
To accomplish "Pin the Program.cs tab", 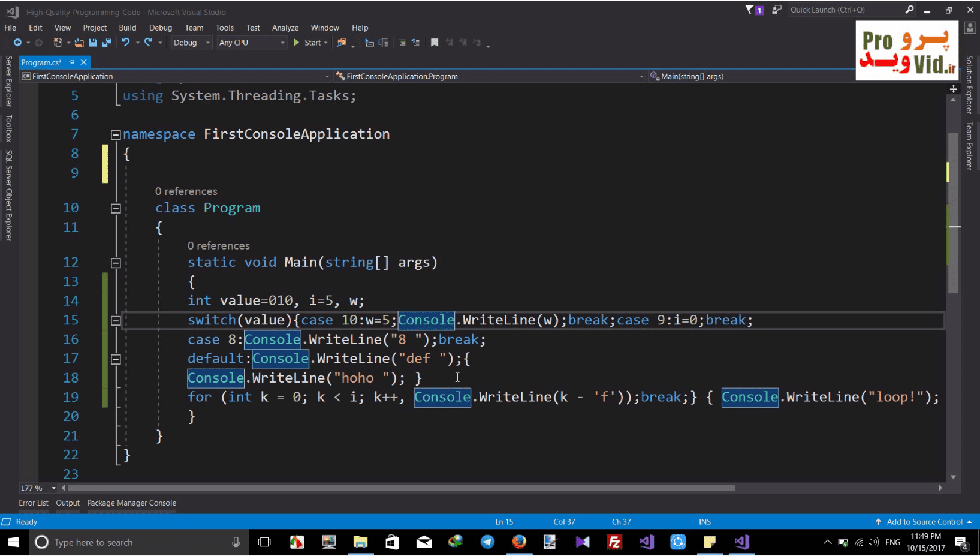I will pos(71,62).
